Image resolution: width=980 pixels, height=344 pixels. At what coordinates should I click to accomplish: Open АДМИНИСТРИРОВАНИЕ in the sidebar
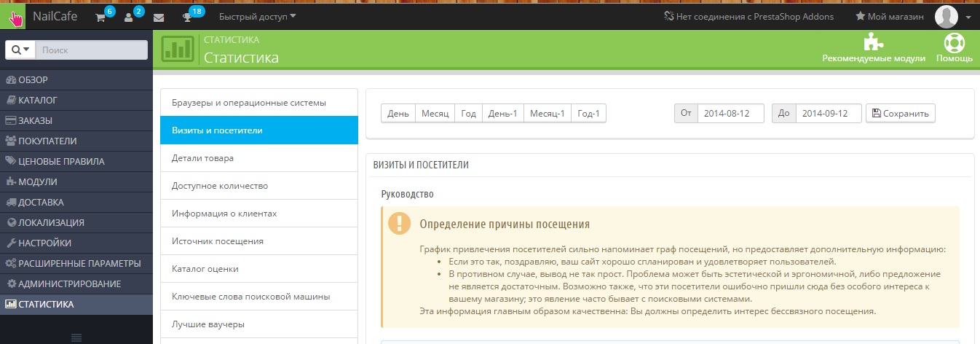click(x=76, y=284)
